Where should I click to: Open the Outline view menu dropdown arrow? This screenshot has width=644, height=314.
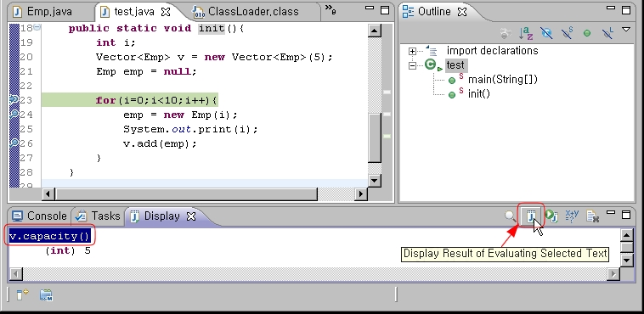tap(626, 30)
